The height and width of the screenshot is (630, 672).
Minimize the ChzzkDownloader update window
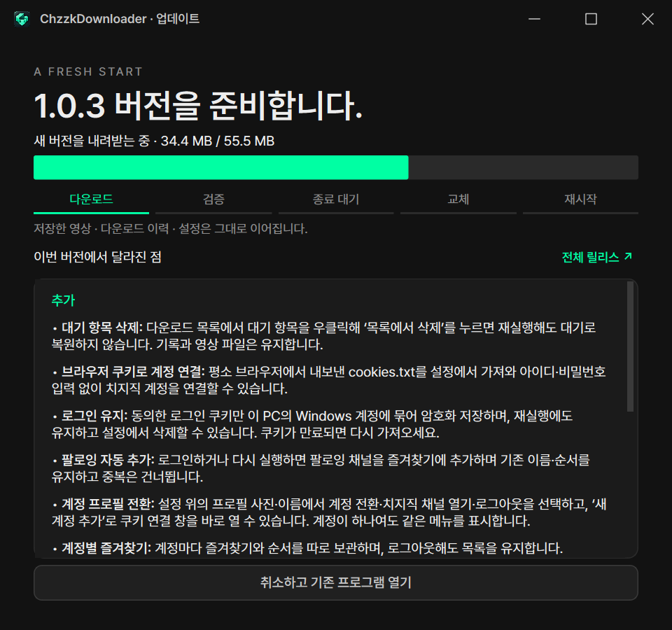(x=534, y=19)
